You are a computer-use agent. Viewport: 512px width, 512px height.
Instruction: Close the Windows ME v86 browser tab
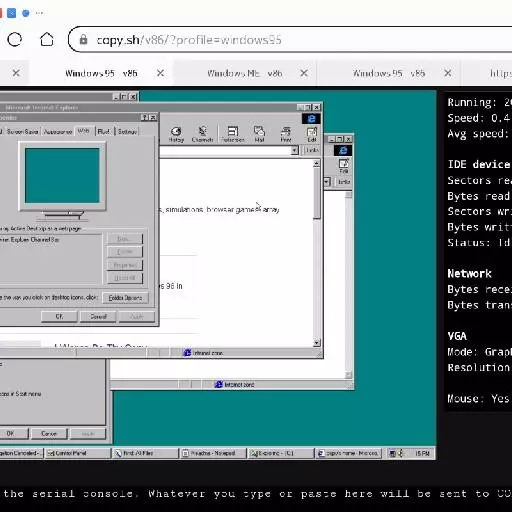pyautogui.click(x=304, y=73)
